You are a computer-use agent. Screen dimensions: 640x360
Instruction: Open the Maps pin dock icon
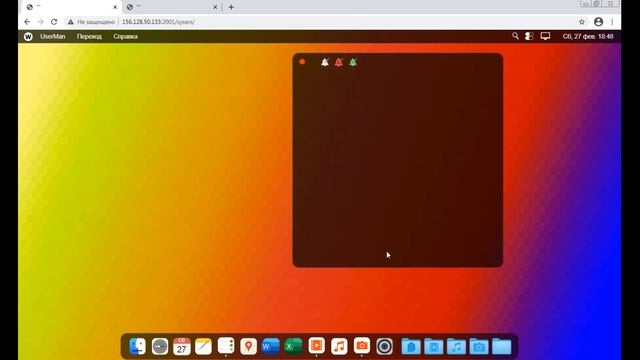248,346
